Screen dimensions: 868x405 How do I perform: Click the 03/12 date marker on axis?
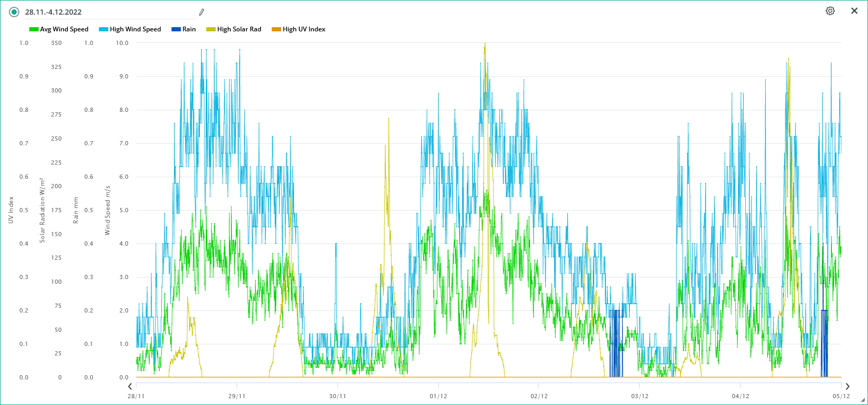pos(640,396)
